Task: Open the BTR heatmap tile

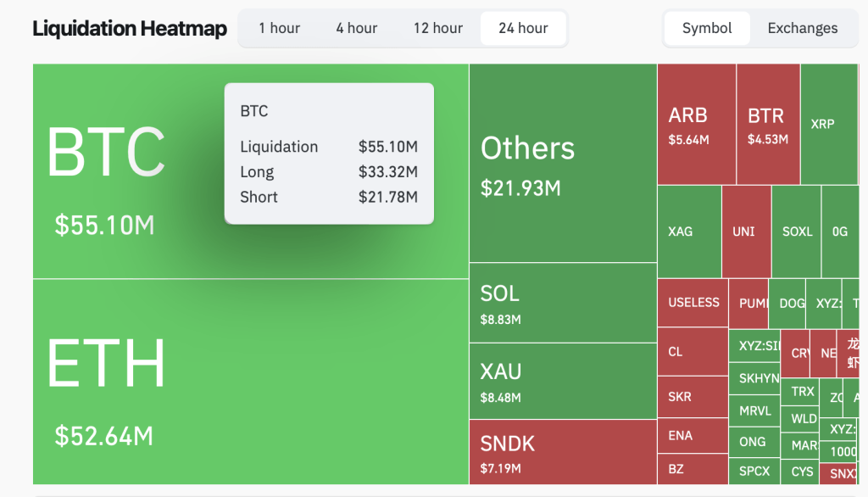Action: tap(768, 124)
